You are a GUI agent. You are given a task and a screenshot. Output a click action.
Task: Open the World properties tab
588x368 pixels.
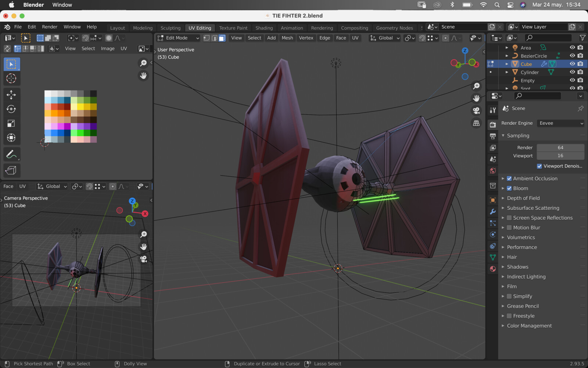[x=493, y=171]
